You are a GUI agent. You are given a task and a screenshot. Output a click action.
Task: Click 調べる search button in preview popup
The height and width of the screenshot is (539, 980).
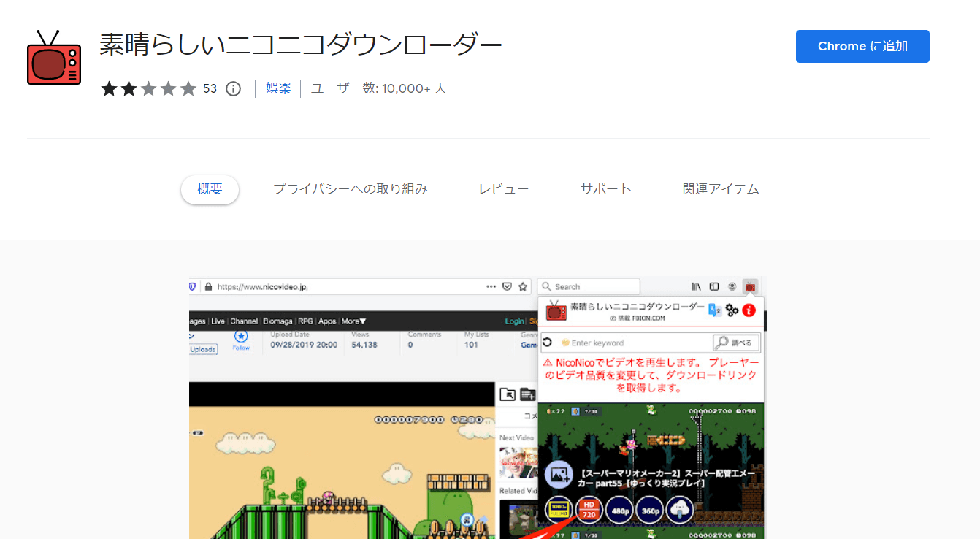[x=736, y=343]
